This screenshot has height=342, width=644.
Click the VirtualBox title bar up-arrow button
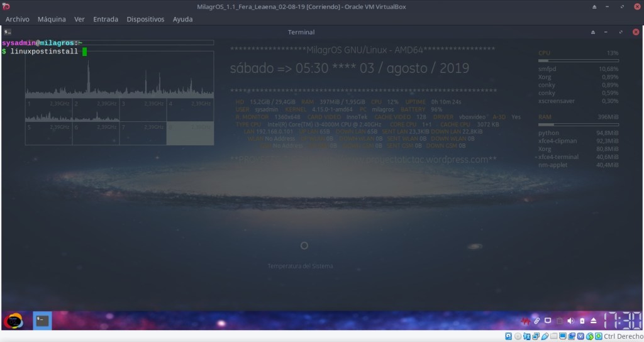pos(594,6)
